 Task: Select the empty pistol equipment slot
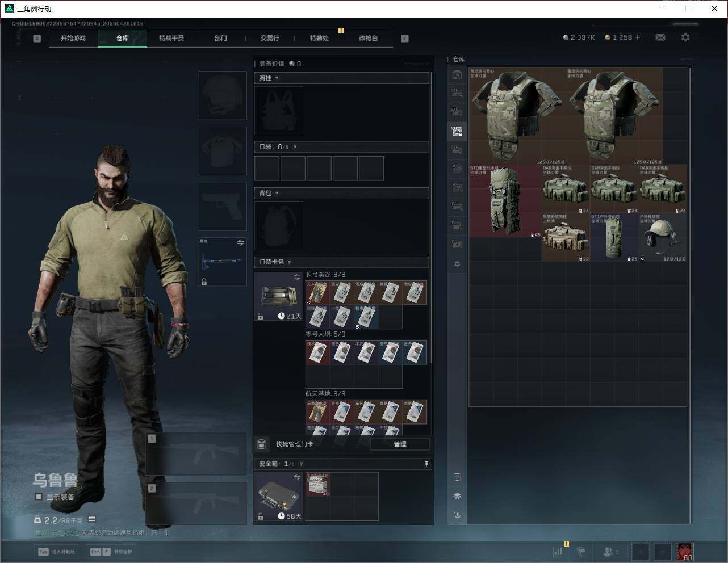tap(223, 207)
